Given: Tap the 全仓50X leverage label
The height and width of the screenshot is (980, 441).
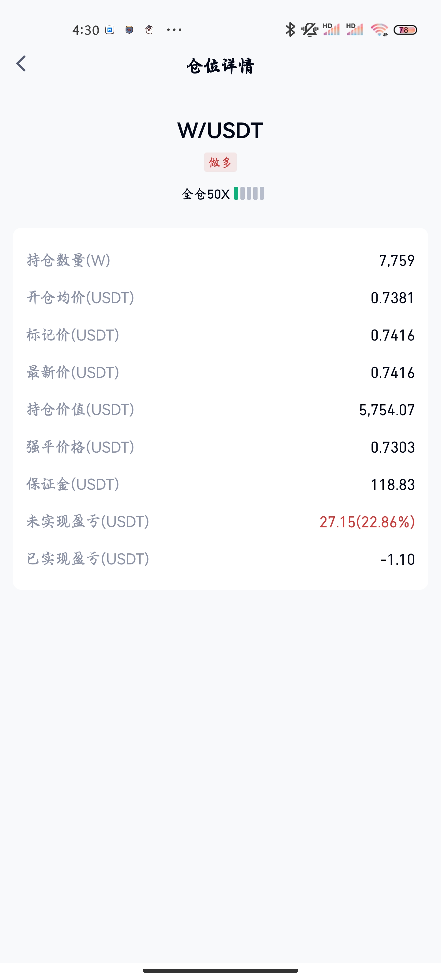Looking at the screenshot, I should point(206,194).
